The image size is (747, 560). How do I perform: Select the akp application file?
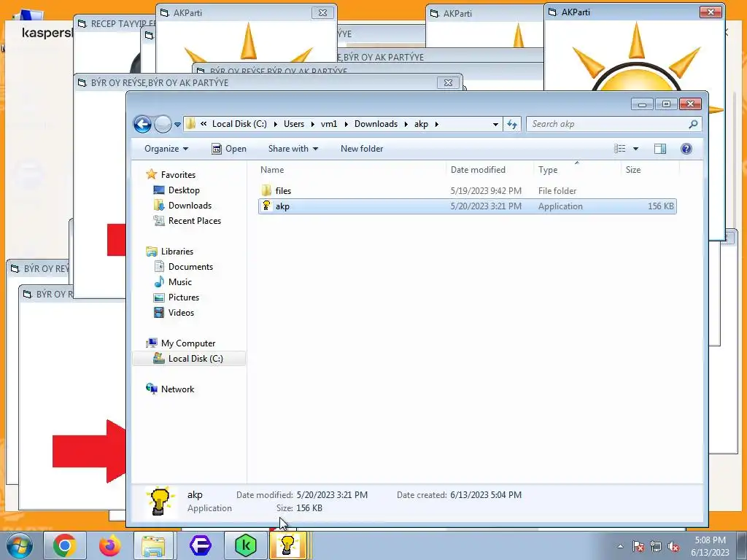pyautogui.click(x=467, y=206)
